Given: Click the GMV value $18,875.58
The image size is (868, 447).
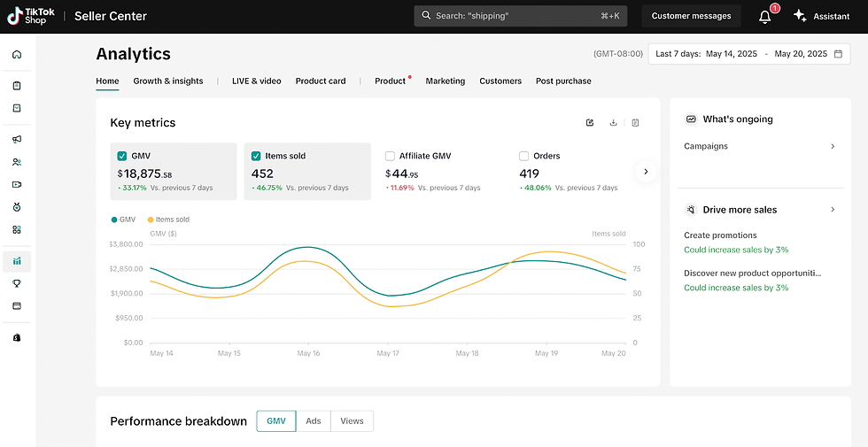Looking at the screenshot, I should point(144,173).
